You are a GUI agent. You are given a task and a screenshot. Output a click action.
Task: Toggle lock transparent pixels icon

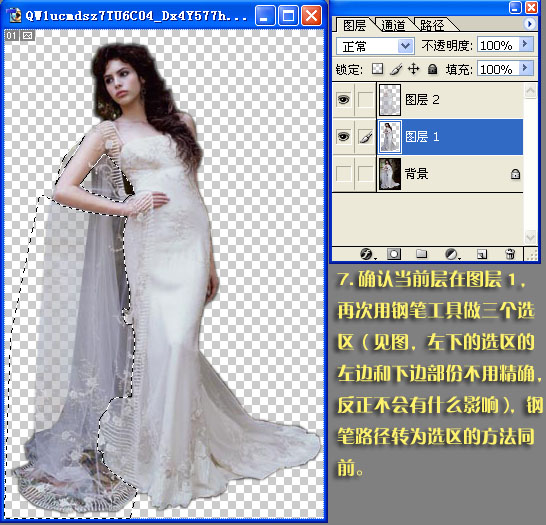point(377,69)
